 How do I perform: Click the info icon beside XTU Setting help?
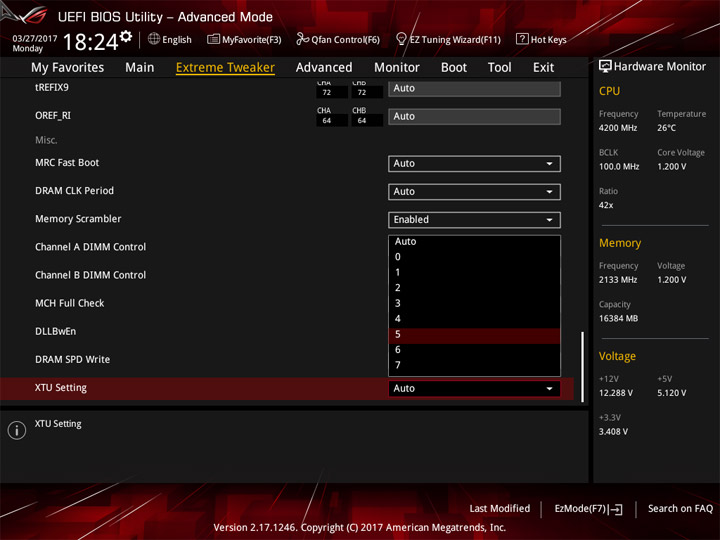17,430
